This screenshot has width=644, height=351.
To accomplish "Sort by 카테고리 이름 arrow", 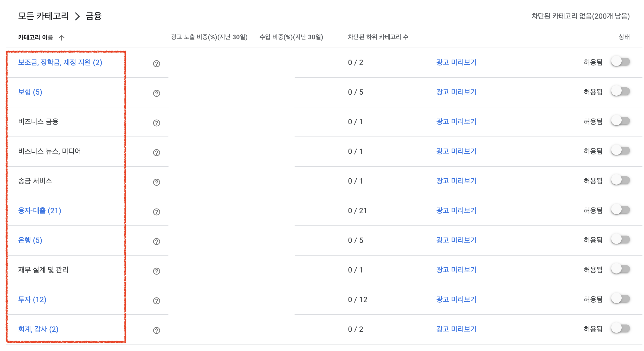I will (x=62, y=38).
